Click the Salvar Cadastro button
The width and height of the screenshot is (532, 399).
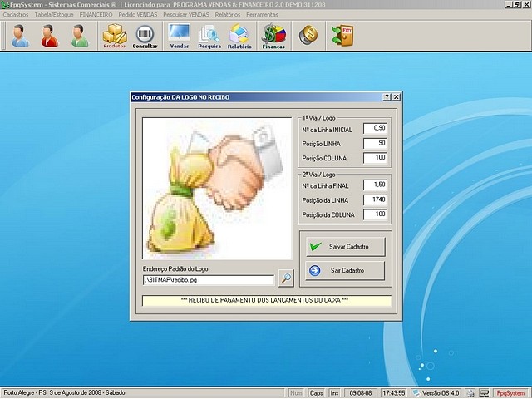[x=344, y=247]
